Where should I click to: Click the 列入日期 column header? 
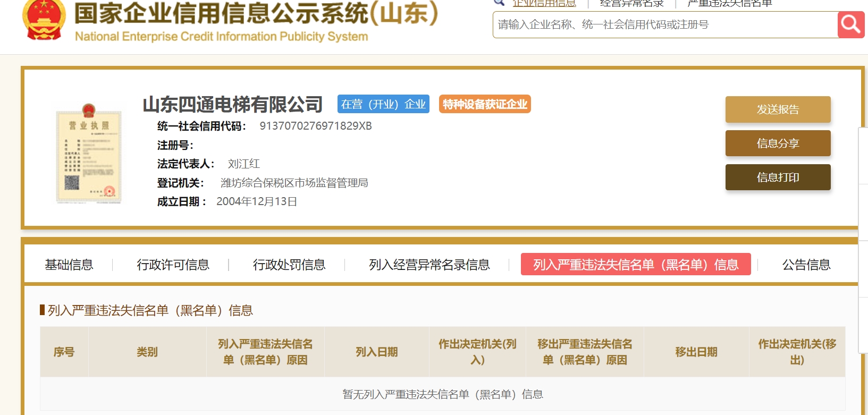point(377,352)
